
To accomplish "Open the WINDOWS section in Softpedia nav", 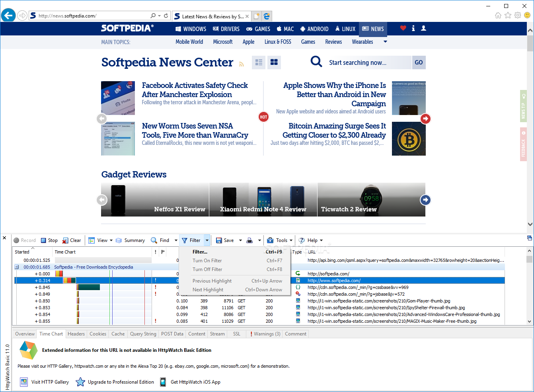I will coord(191,29).
